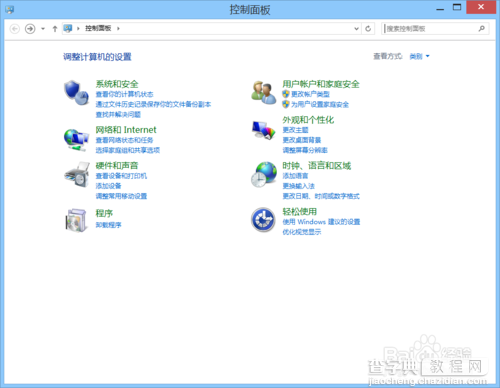Expand chevron after 控制面板 in address bar
The image size is (500, 388).
pos(118,29)
